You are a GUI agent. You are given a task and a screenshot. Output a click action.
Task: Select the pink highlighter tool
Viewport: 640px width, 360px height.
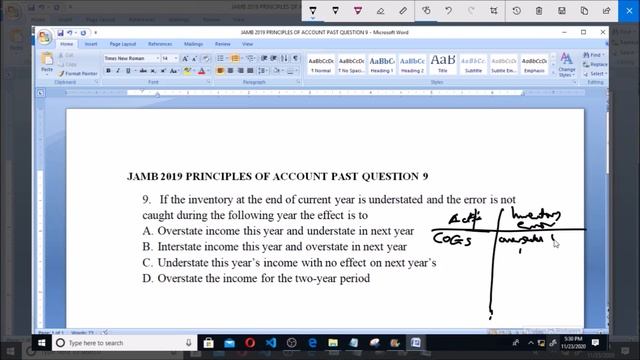(358, 11)
